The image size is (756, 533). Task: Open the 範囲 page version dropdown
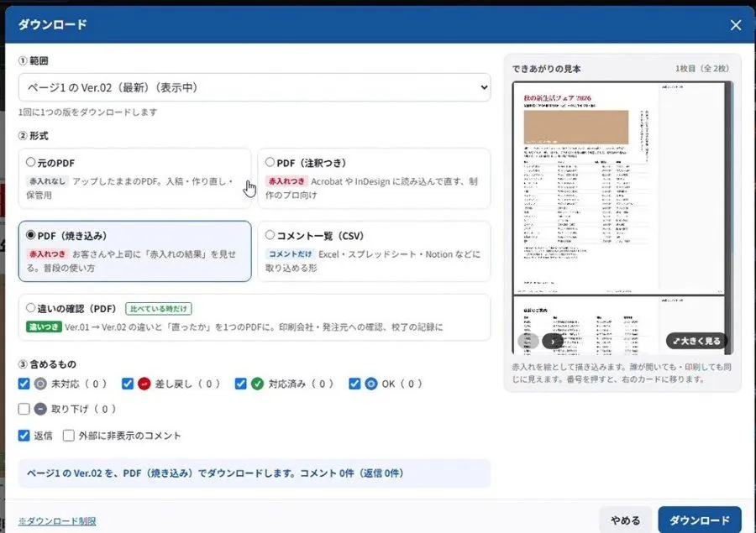pyautogui.click(x=255, y=87)
